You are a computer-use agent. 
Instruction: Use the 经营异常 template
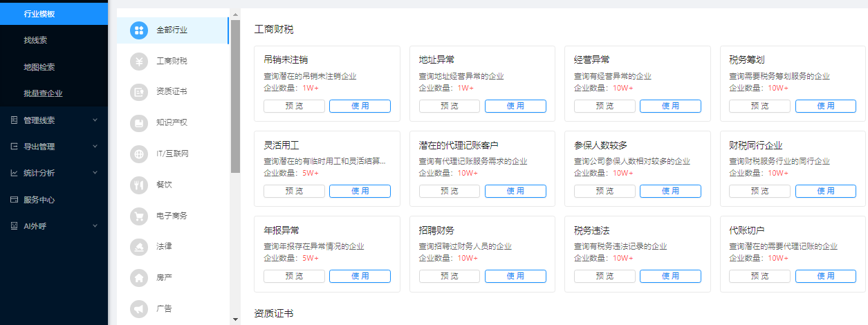pyautogui.click(x=670, y=106)
